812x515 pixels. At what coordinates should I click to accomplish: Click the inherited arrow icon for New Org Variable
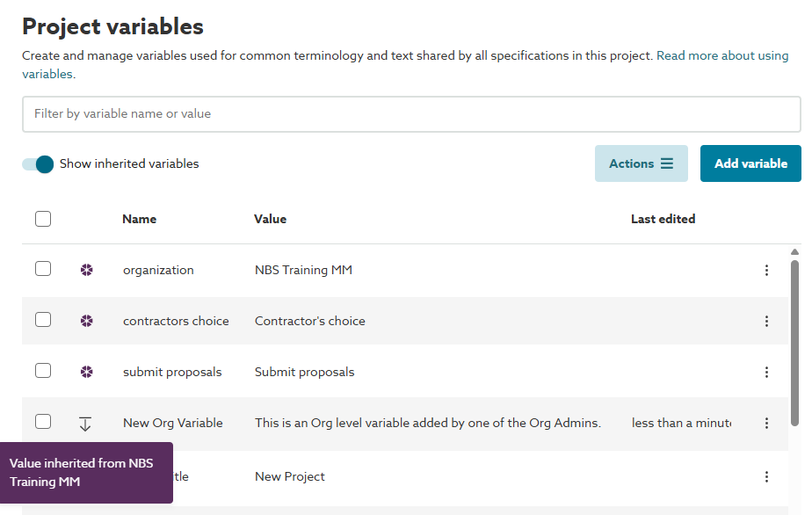tap(85, 424)
